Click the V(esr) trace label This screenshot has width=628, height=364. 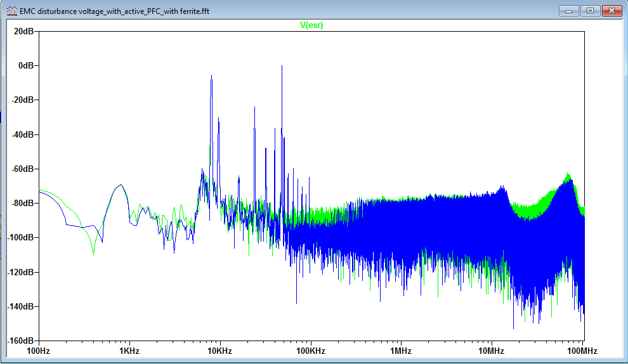tap(311, 25)
